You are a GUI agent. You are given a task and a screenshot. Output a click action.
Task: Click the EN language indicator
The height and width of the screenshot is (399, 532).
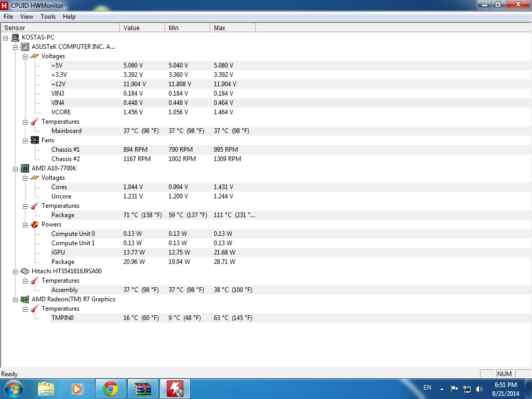click(x=427, y=388)
